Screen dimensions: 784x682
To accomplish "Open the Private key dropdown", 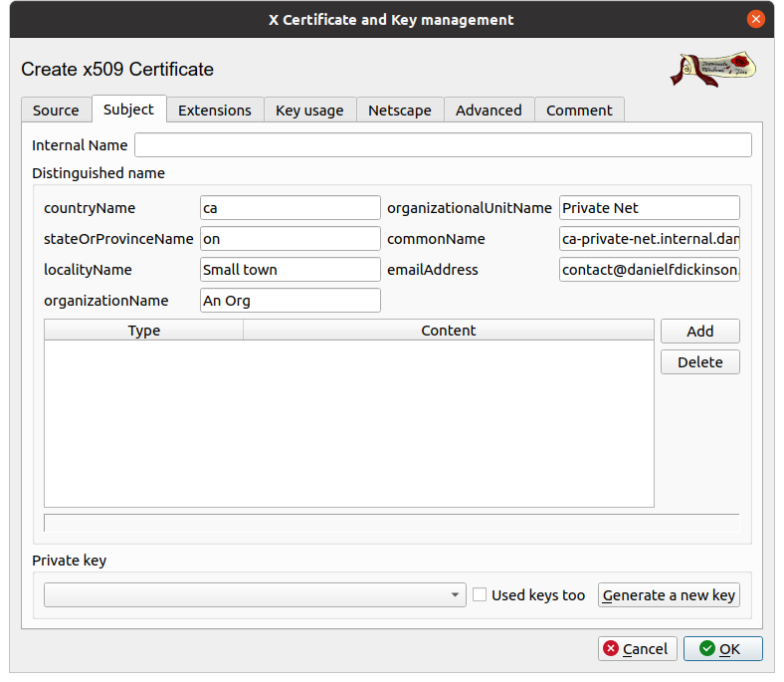I will (x=255, y=595).
